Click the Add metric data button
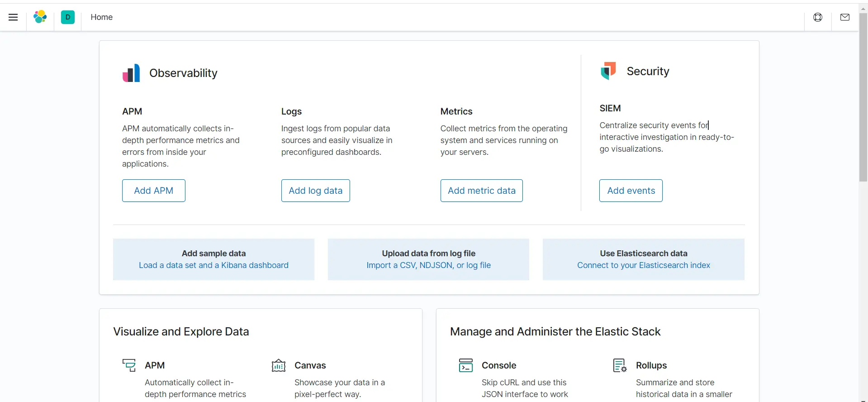 482,191
